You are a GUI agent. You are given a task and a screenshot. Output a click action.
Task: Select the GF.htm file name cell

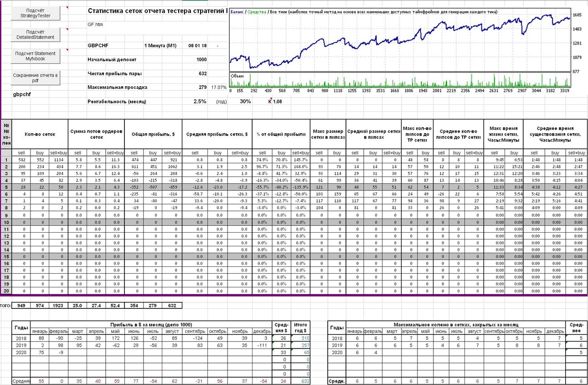pos(95,24)
